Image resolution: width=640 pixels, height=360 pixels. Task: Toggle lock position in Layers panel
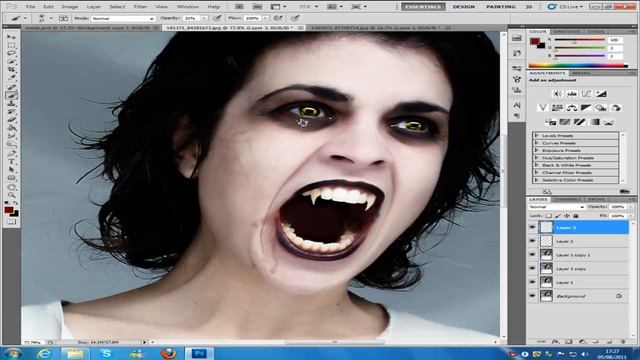[x=567, y=216]
